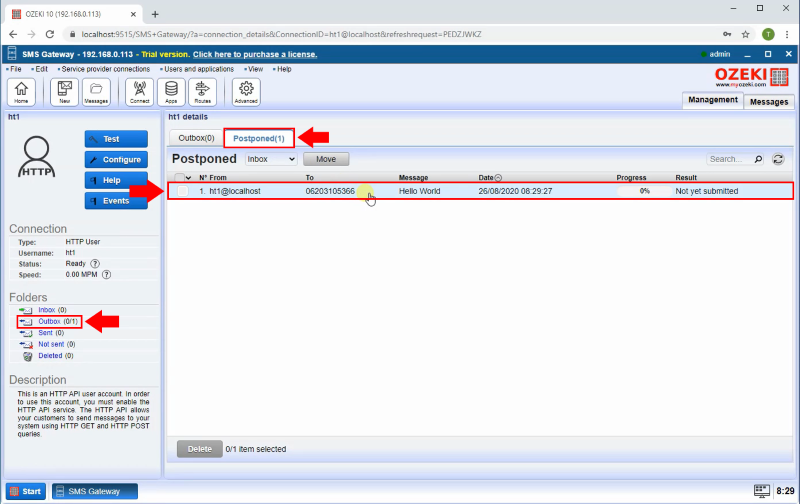
Task: Click into the Search input field
Action: click(727, 159)
